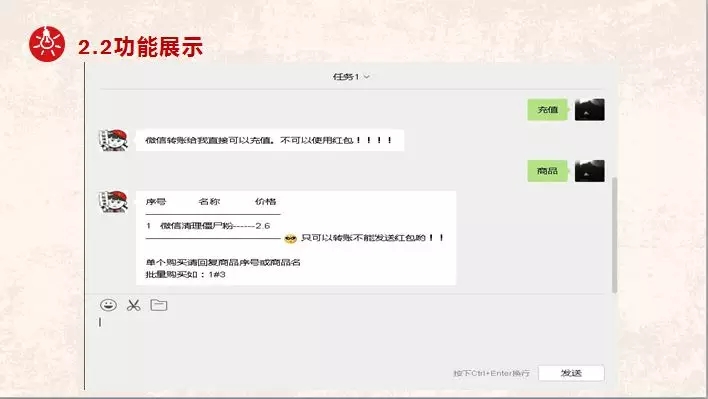Open the emoji smiley picker
Viewport: 708px width, 399px height.
click(x=108, y=305)
